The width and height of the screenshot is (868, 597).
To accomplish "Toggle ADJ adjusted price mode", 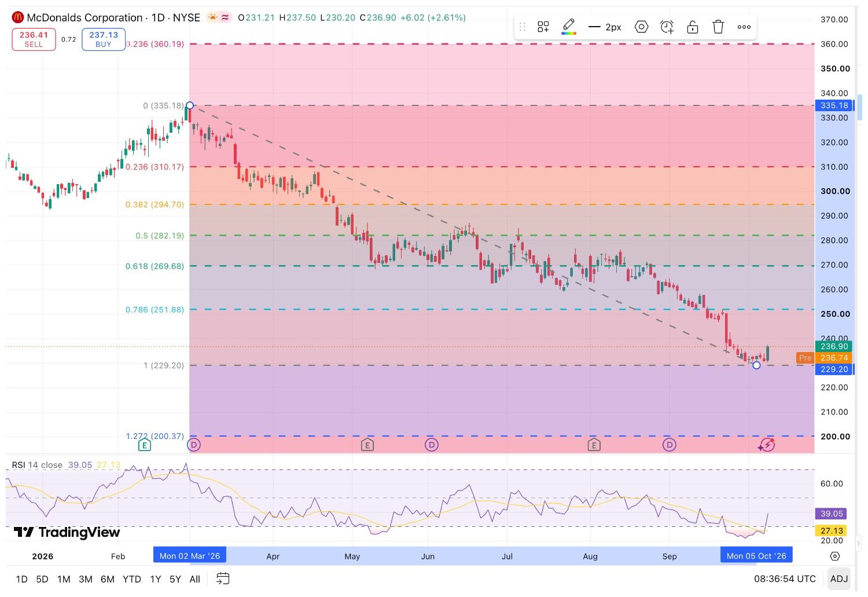I will pos(839,578).
